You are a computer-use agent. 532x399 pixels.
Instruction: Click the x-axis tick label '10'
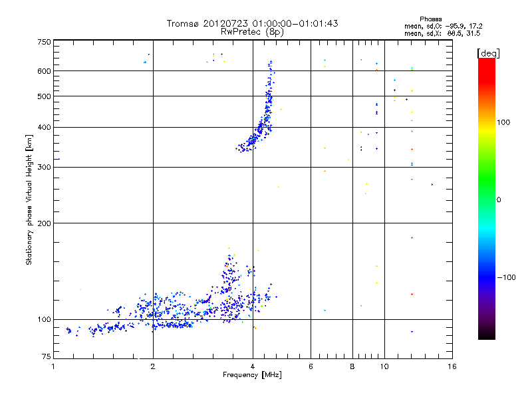tap(384, 366)
